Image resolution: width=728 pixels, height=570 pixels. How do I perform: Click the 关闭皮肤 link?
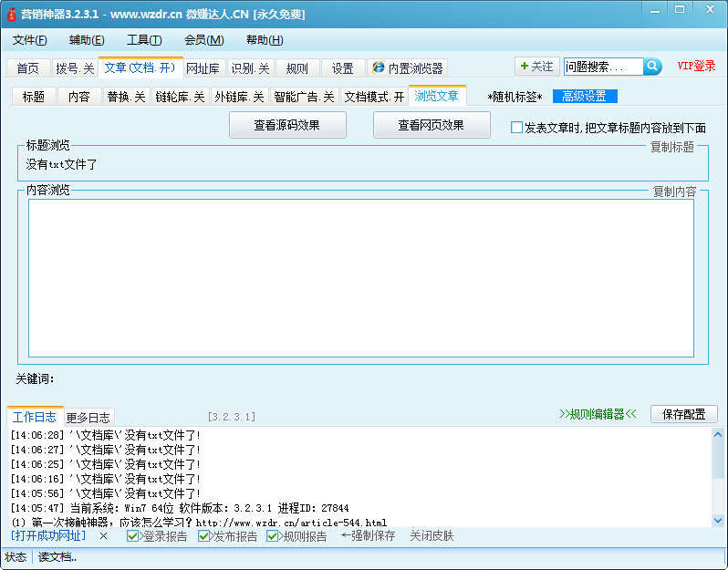[x=432, y=536]
